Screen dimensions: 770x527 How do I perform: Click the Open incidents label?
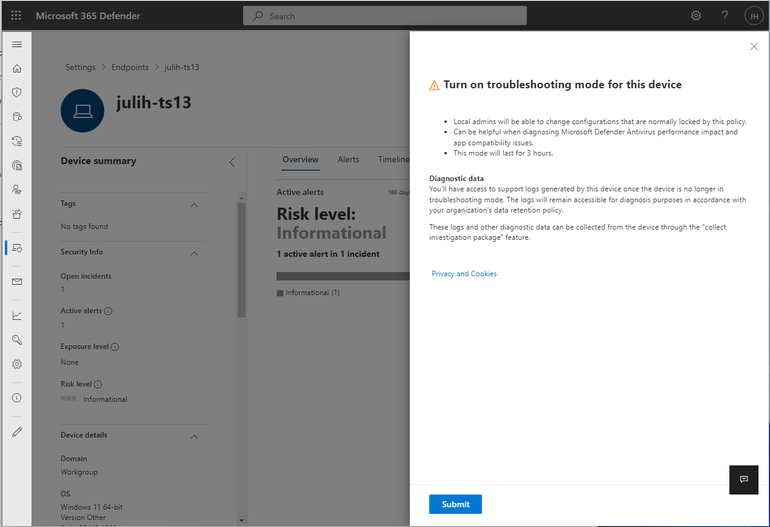(x=86, y=276)
